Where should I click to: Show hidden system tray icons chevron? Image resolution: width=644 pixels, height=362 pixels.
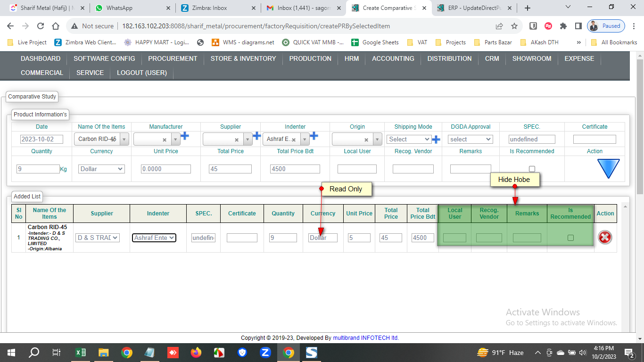pyautogui.click(x=537, y=353)
